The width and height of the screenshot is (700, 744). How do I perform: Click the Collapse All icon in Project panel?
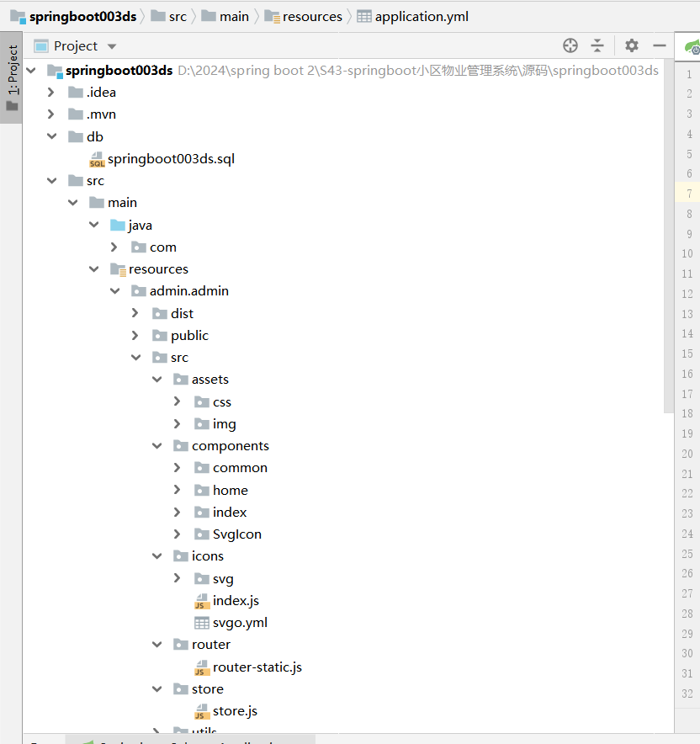pos(597,45)
